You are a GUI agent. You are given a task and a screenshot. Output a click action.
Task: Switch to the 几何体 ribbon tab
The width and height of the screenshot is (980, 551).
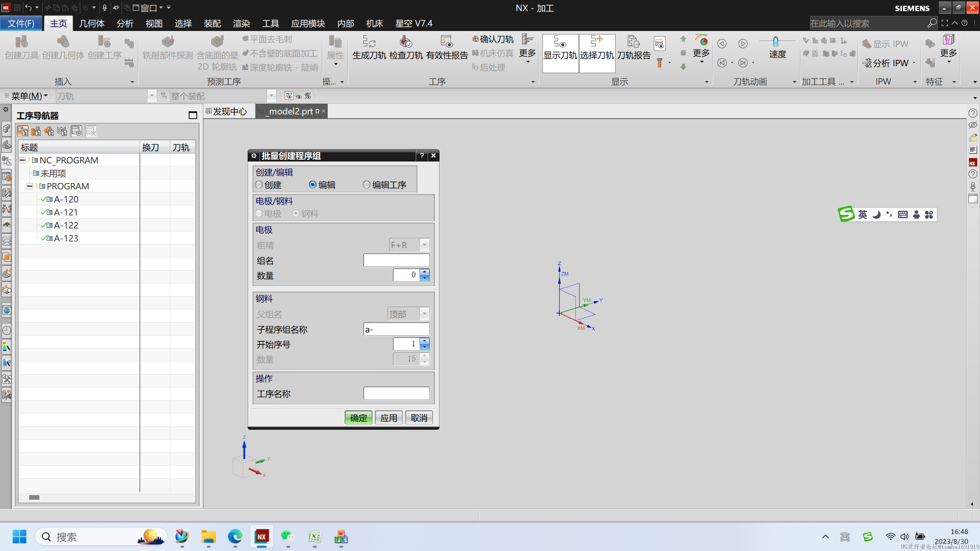coord(92,23)
